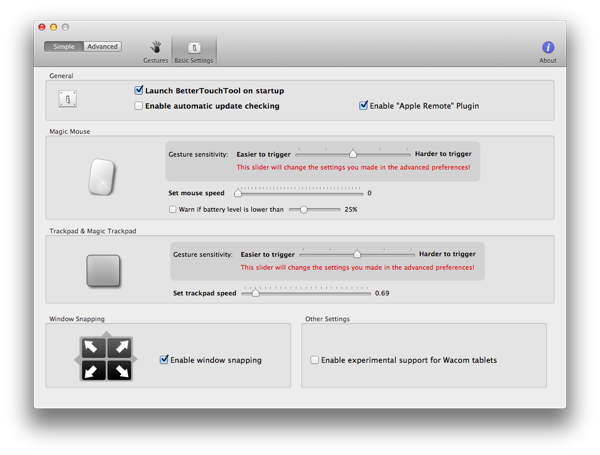Click the Magic Mouse image
The height and width of the screenshot is (455, 600).
pyautogui.click(x=102, y=177)
